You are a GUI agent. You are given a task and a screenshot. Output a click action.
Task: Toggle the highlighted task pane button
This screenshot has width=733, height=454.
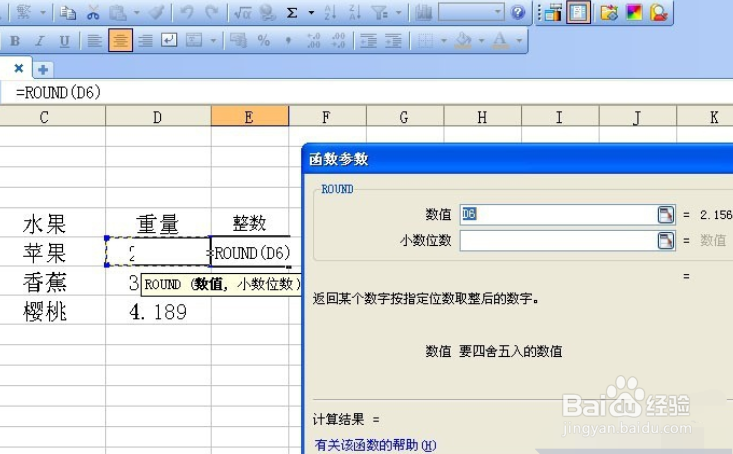[x=579, y=12]
